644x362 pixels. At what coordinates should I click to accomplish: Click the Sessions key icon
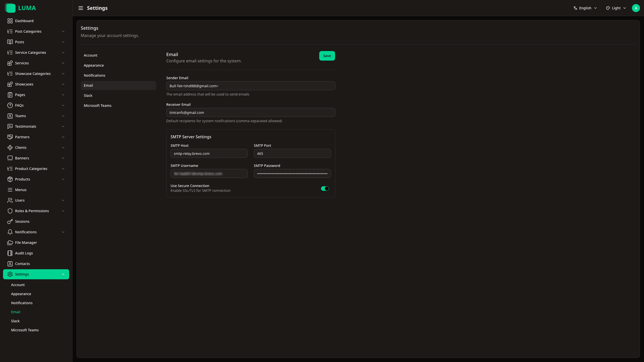pyautogui.click(x=10, y=221)
